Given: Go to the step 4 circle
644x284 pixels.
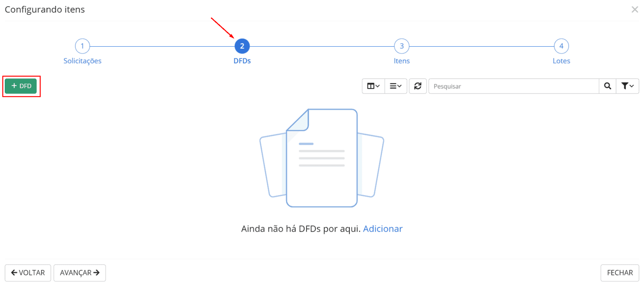Looking at the screenshot, I should [x=561, y=46].
